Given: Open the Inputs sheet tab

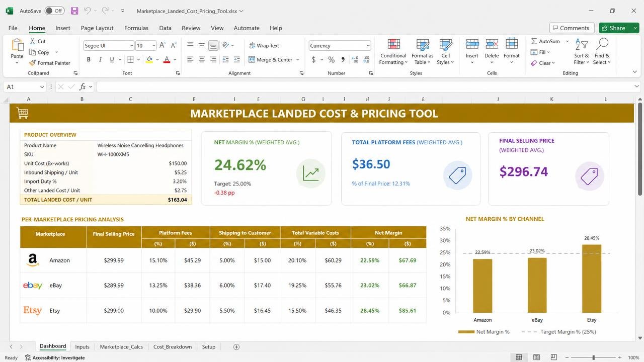Looking at the screenshot, I should pos(82,347).
